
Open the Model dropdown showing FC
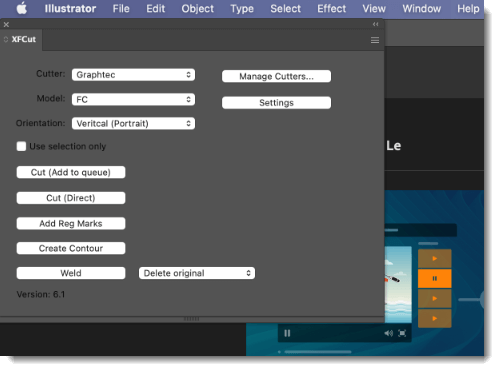(x=133, y=99)
